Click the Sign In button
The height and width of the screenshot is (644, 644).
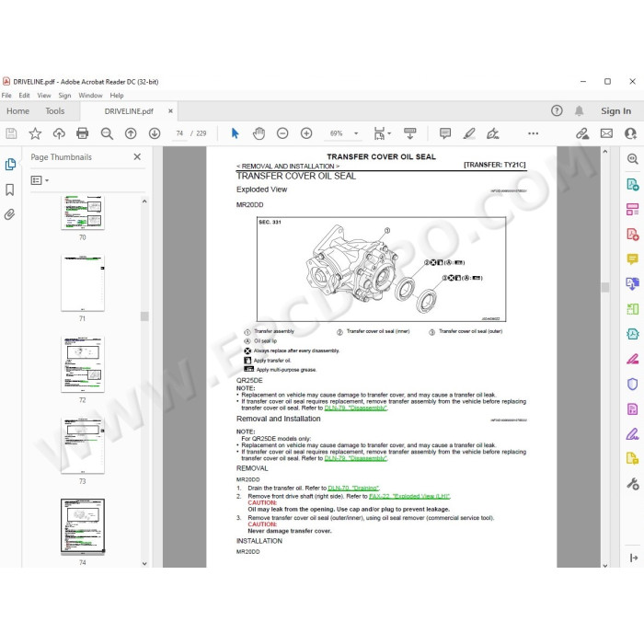[x=615, y=111]
